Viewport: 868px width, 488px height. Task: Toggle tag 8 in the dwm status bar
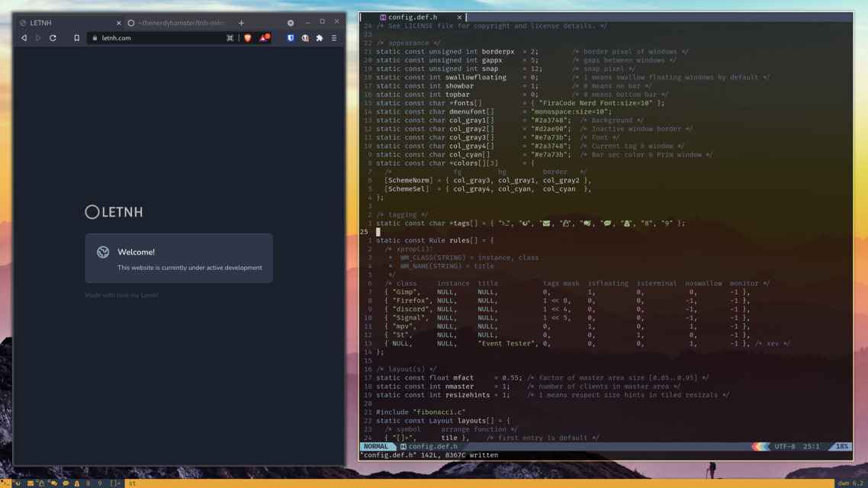coord(88,483)
